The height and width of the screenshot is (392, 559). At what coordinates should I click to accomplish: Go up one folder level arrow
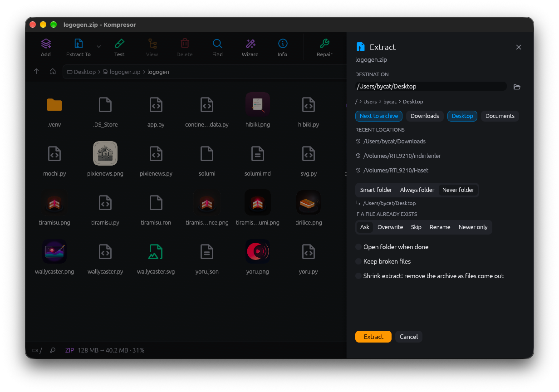pos(37,72)
